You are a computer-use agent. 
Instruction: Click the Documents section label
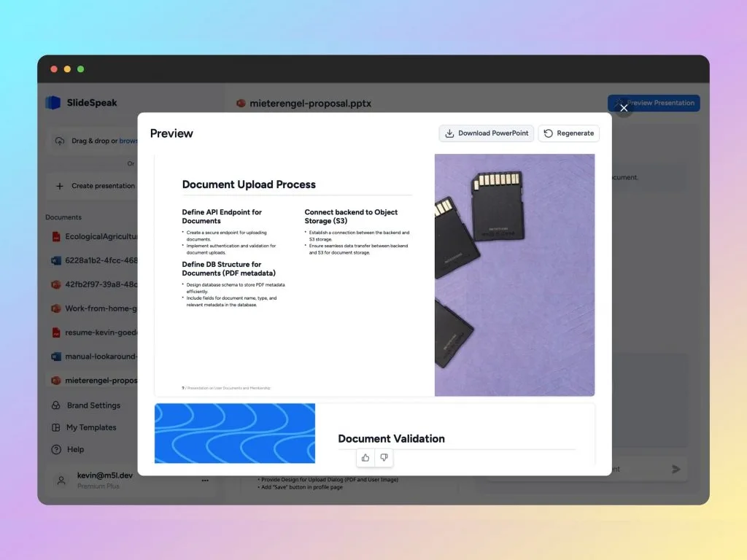point(63,217)
